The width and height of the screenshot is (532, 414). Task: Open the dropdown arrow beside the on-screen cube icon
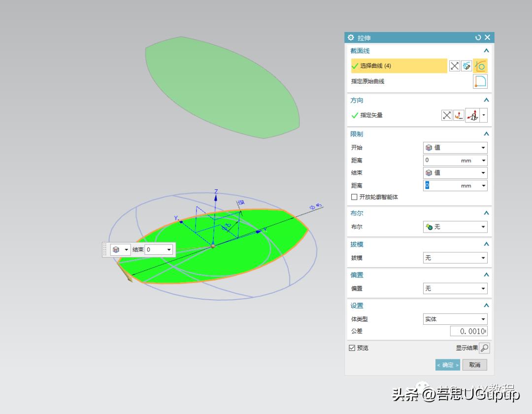pos(126,250)
